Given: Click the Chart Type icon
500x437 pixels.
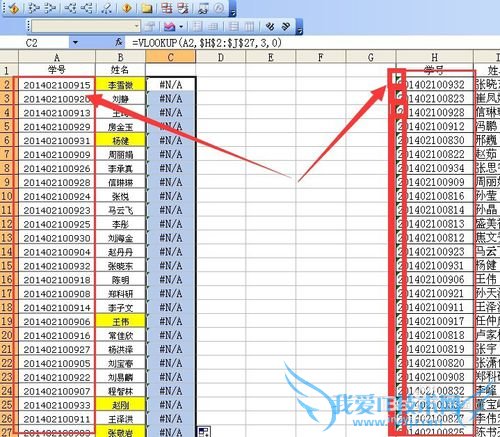Looking at the screenshot, I should [169, 26].
